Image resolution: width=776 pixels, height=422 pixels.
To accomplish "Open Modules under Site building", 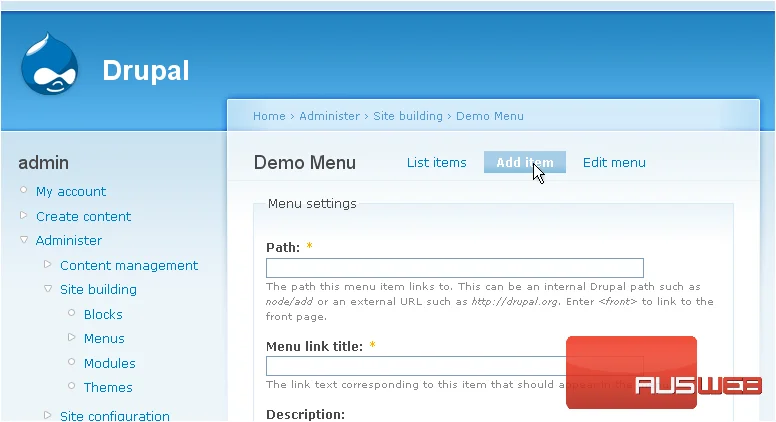I will (x=109, y=363).
